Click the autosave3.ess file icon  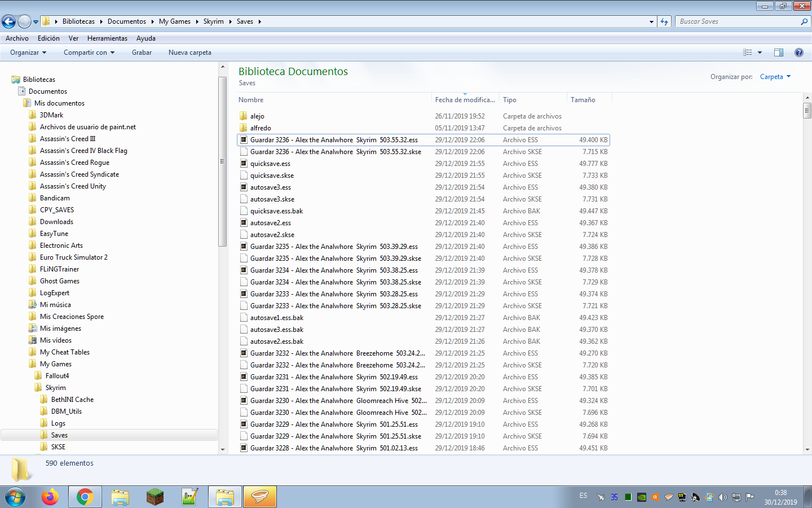244,187
